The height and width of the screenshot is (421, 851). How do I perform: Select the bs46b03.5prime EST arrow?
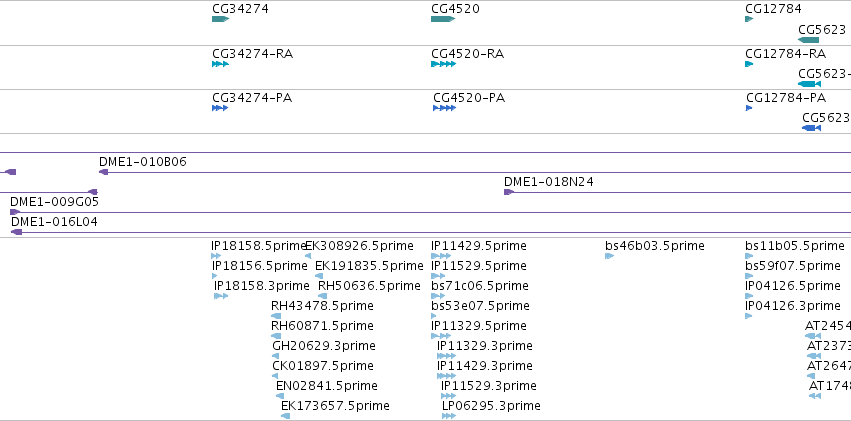(609, 256)
